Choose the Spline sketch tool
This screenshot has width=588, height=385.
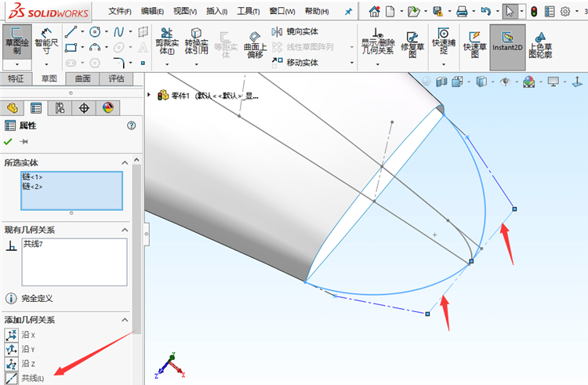(x=118, y=32)
